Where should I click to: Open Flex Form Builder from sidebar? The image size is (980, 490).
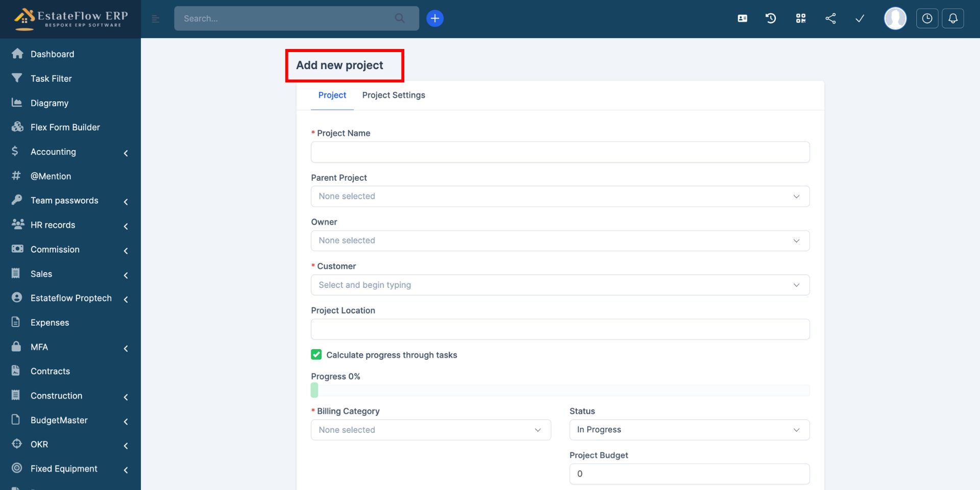(65, 127)
